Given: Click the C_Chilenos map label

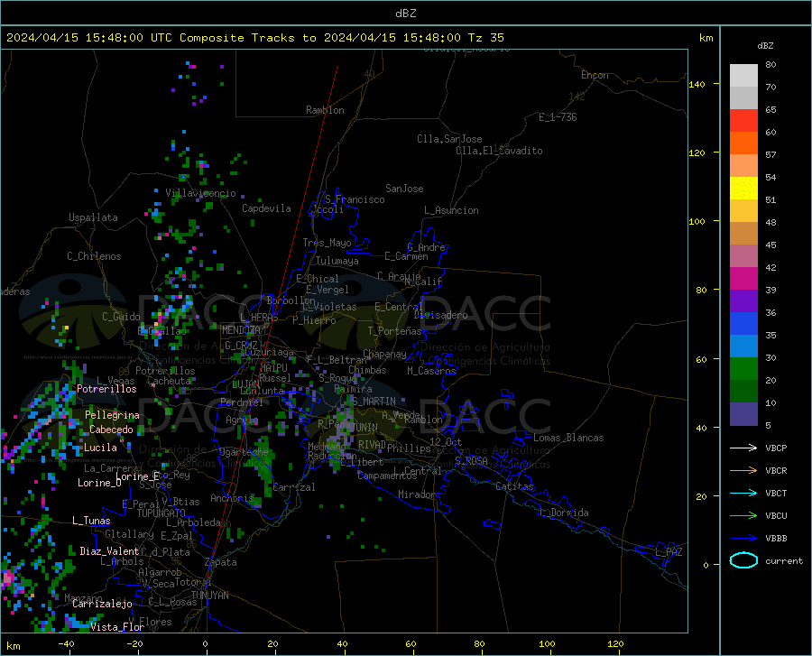Looking at the screenshot, I should 94,256.
